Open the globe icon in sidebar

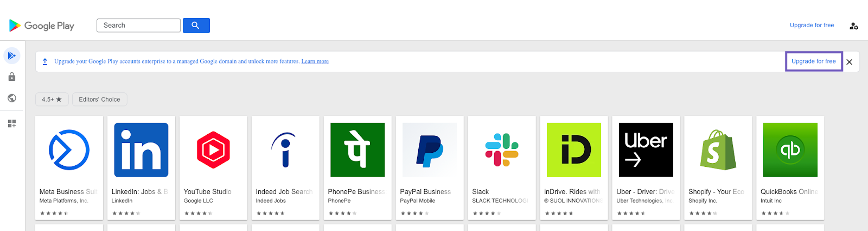(x=12, y=98)
